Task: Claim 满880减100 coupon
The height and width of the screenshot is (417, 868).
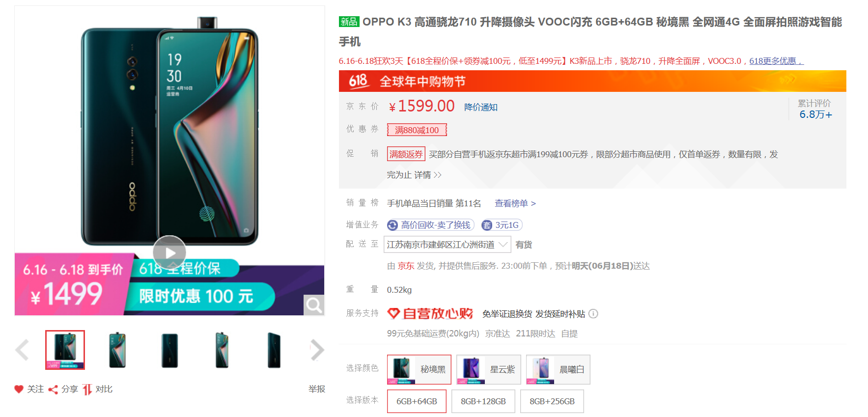Action: tap(417, 130)
